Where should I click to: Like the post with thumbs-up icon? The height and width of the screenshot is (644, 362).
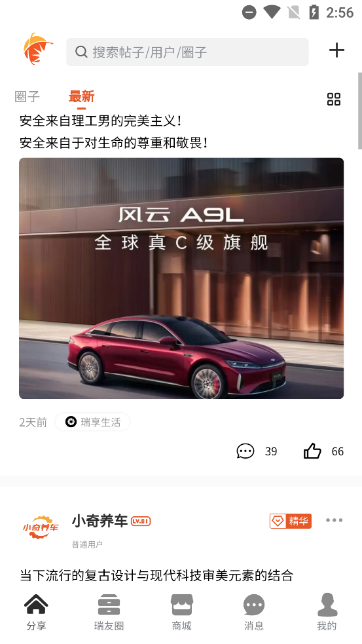pyautogui.click(x=312, y=451)
